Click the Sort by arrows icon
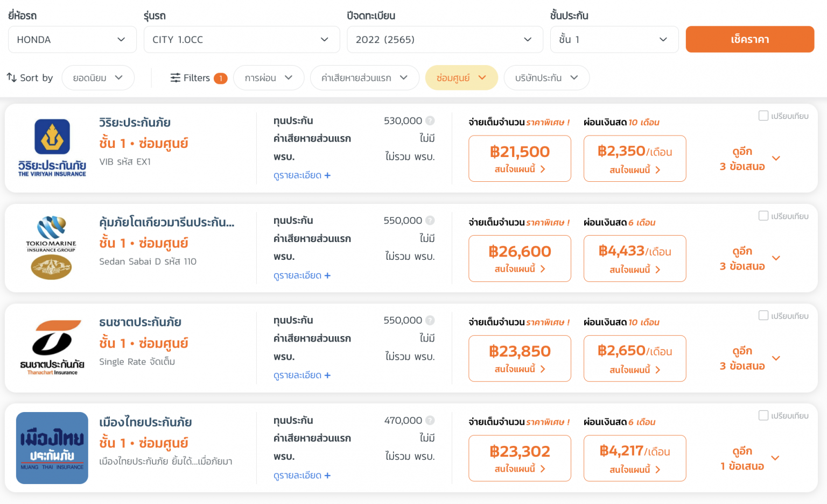The height and width of the screenshot is (504, 827). coord(12,77)
